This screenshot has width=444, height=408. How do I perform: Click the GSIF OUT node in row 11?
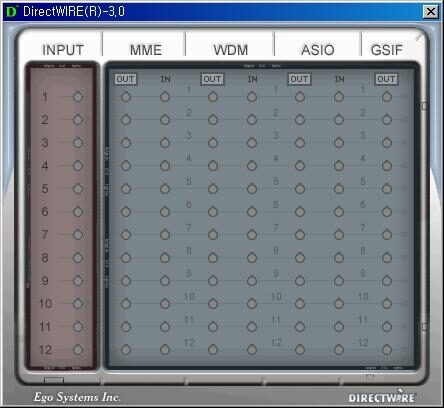387,327
